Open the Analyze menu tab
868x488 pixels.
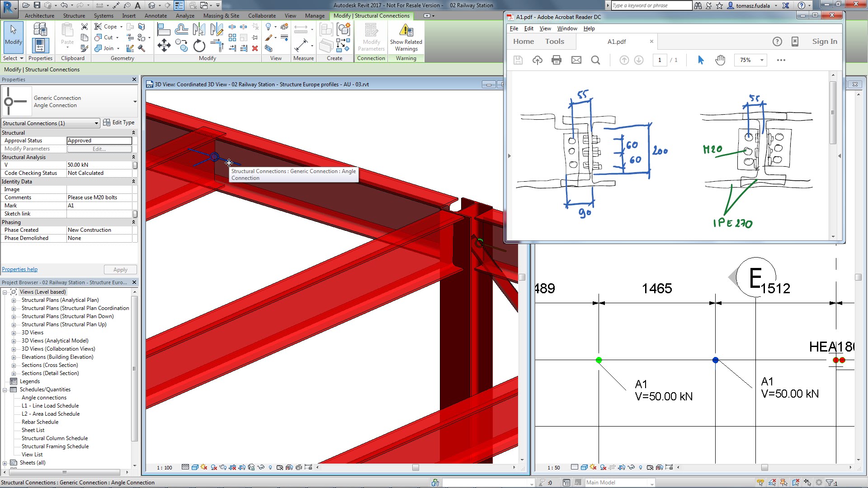(184, 15)
